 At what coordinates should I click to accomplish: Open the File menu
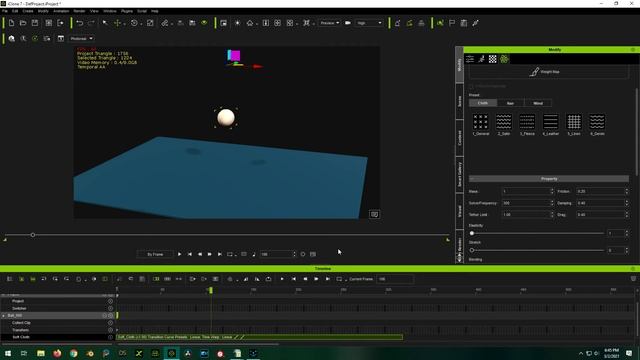tap(4, 11)
